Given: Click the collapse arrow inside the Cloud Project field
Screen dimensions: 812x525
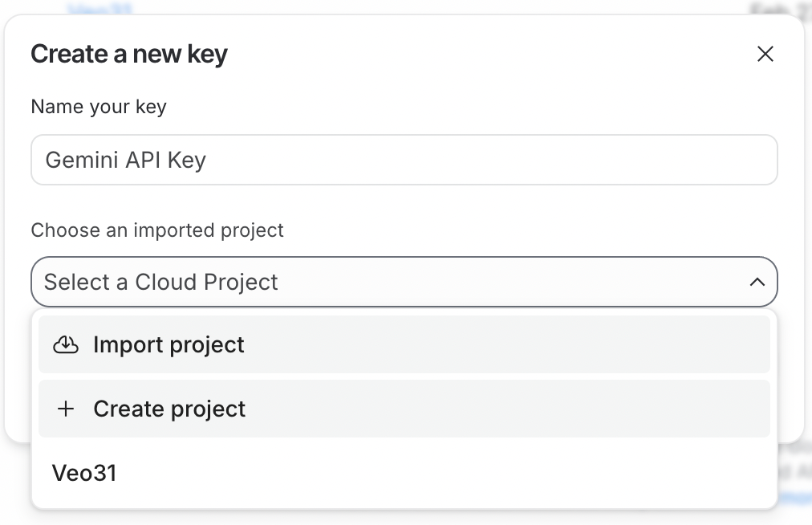Looking at the screenshot, I should click(757, 282).
